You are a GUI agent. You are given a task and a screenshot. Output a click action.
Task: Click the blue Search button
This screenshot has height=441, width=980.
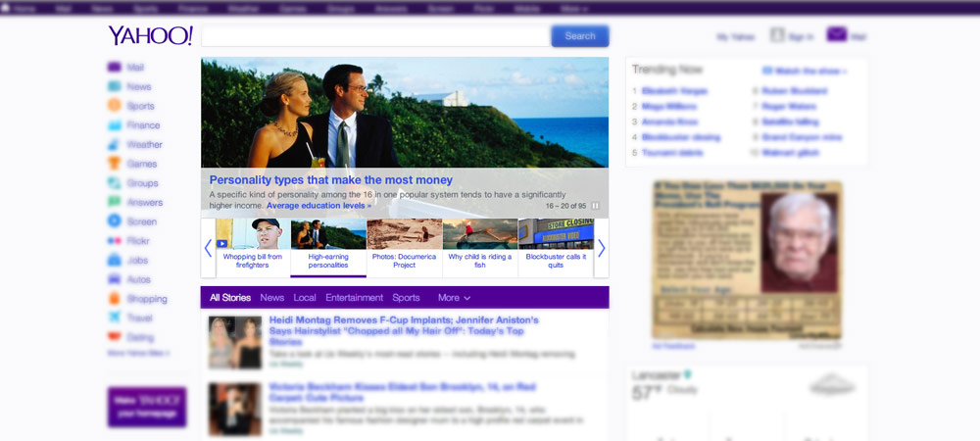pyautogui.click(x=580, y=36)
